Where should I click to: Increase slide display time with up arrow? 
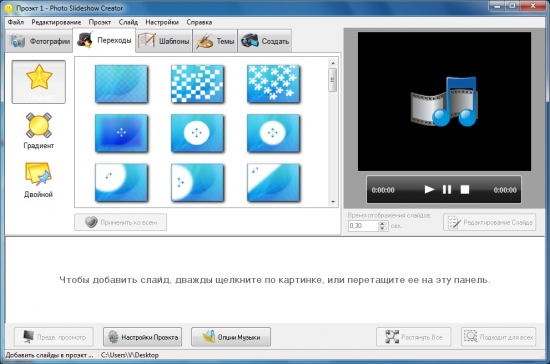pyautogui.click(x=383, y=223)
